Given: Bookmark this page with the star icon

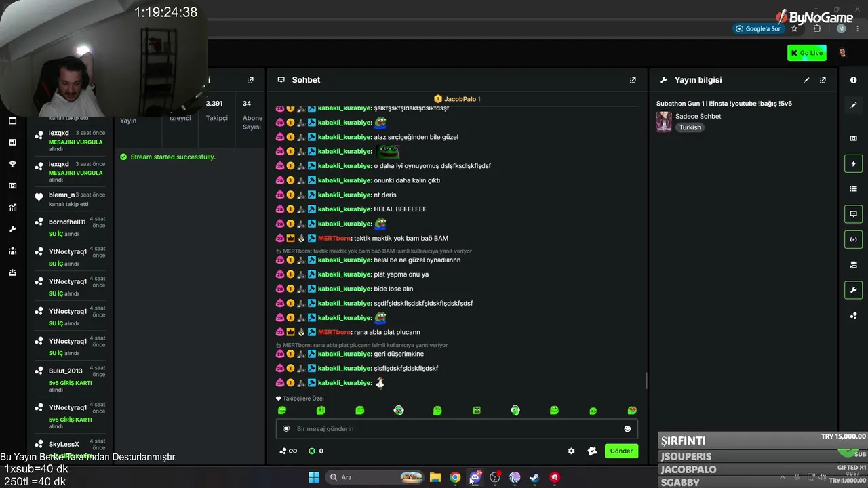Looking at the screenshot, I should [x=794, y=28].
